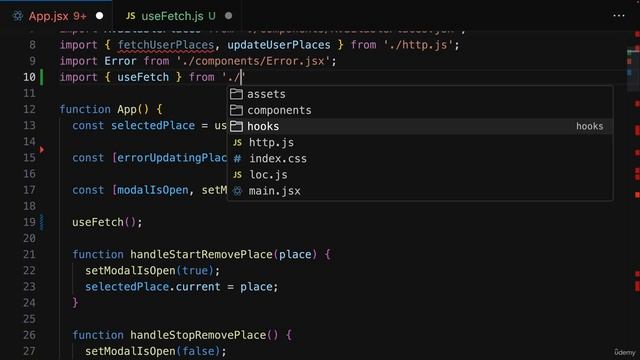Click line number 19 in gutter
This screenshot has height=360, width=640.
pyautogui.click(x=29, y=222)
